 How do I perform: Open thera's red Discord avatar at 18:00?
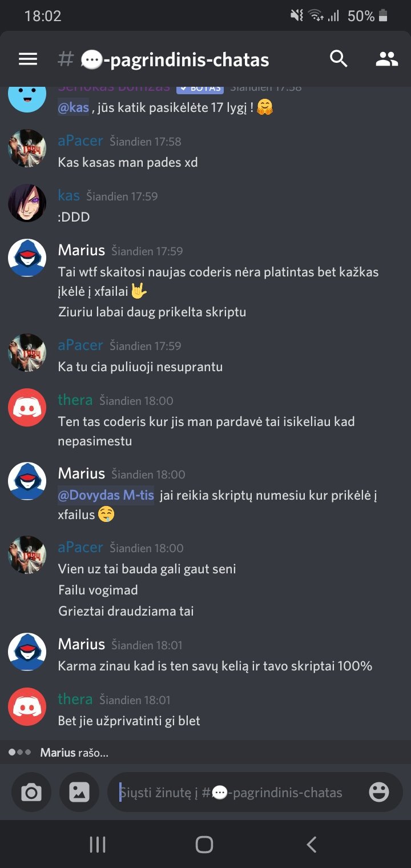(27, 408)
